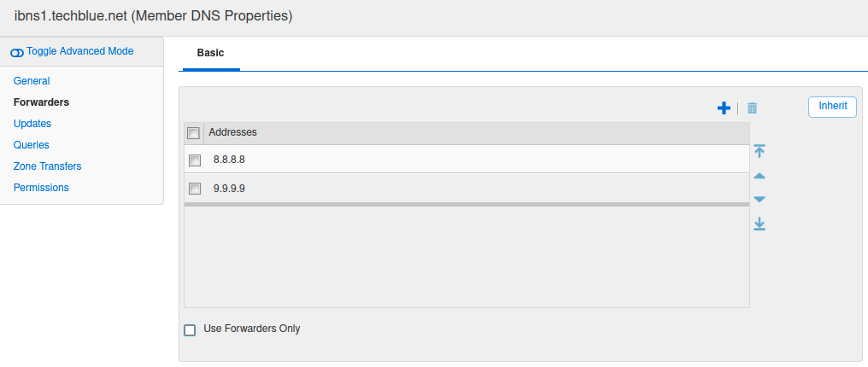The height and width of the screenshot is (367, 868).
Task: Open the Permissions section
Action: coord(41,188)
